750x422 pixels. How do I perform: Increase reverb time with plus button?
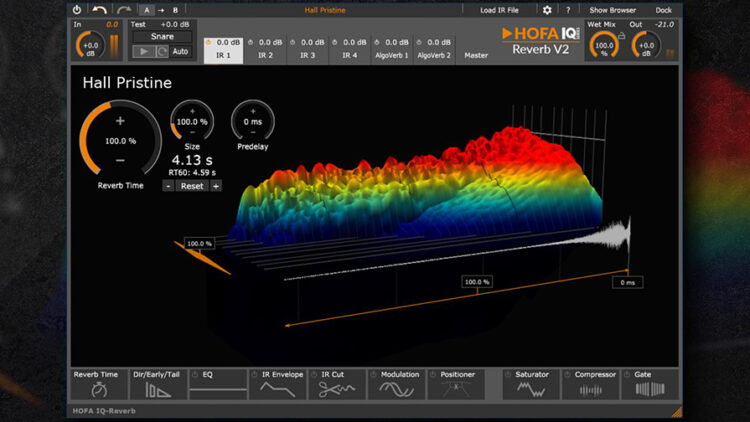[216, 186]
